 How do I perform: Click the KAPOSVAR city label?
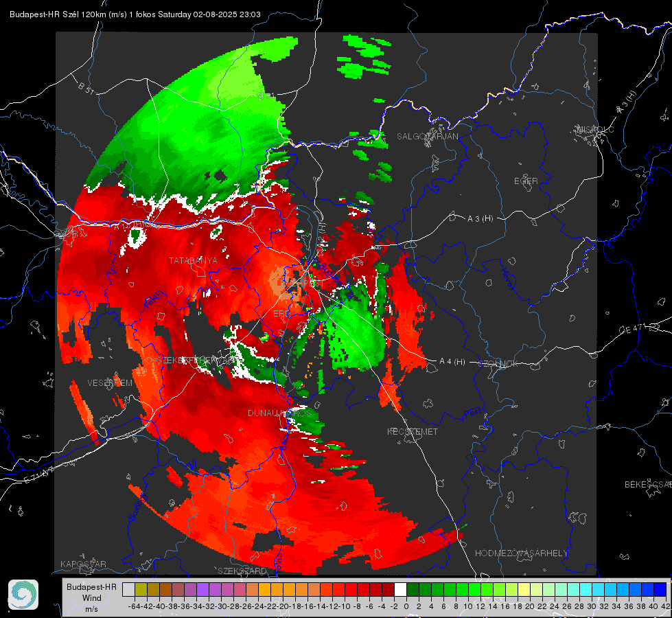click(x=83, y=564)
